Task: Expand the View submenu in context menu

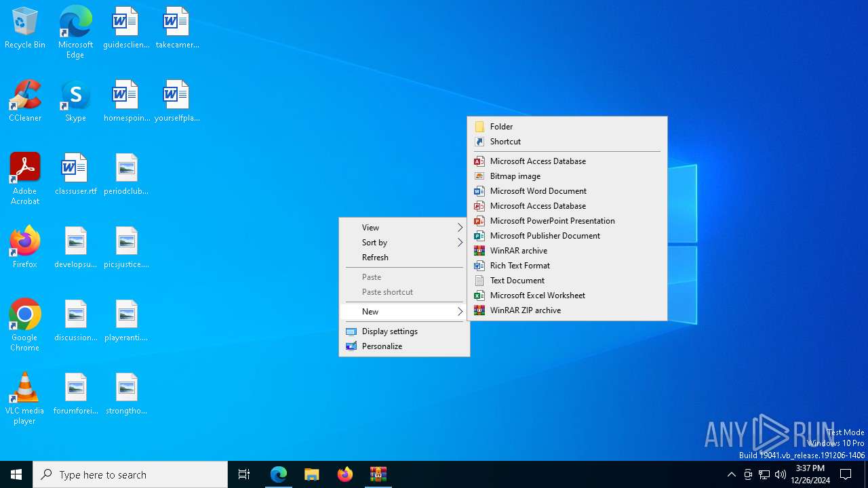Action: [404, 228]
